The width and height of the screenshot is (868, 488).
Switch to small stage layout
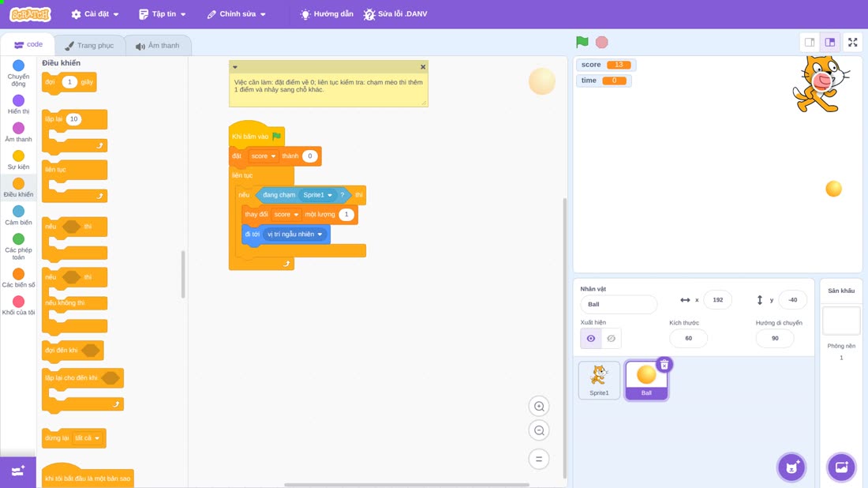(x=810, y=42)
